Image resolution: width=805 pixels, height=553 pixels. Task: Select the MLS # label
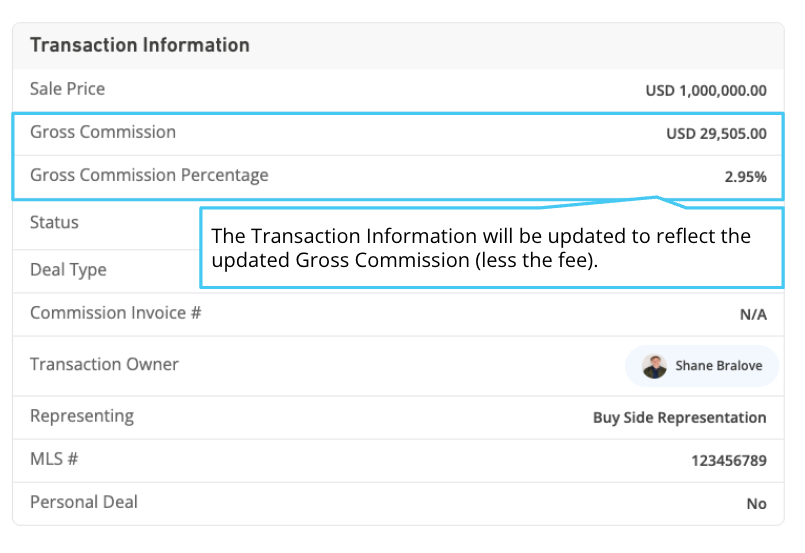54,459
